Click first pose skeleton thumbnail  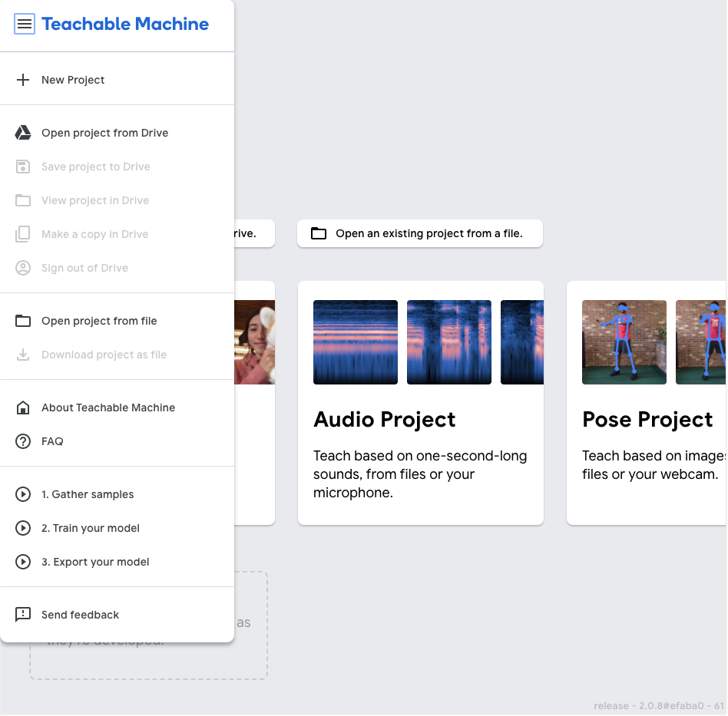(x=624, y=342)
